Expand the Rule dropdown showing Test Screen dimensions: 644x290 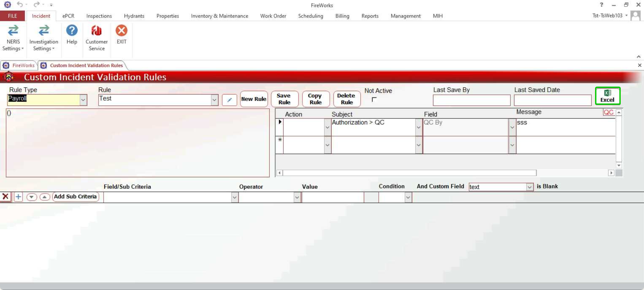pos(214,100)
